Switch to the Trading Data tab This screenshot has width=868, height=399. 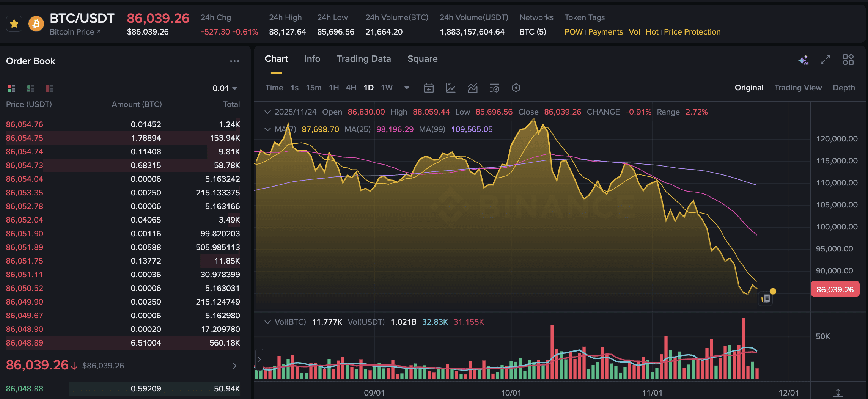[363, 59]
